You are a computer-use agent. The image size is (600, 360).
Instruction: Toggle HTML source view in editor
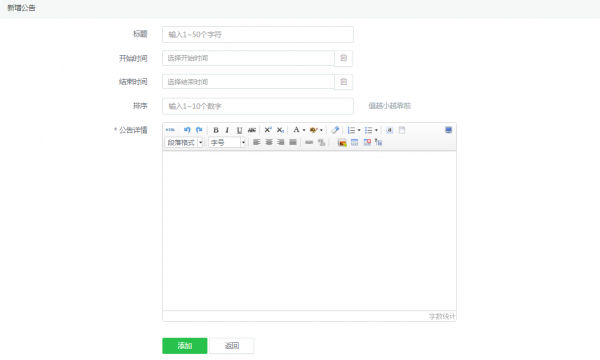pos(170,130)
